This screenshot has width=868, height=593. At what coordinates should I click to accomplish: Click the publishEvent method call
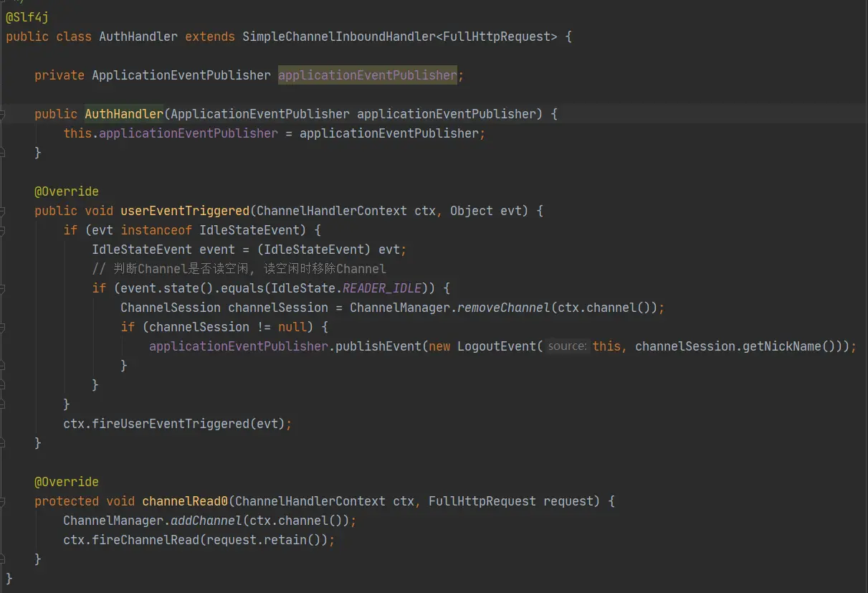pyautogui.click(x=378, y=346)
